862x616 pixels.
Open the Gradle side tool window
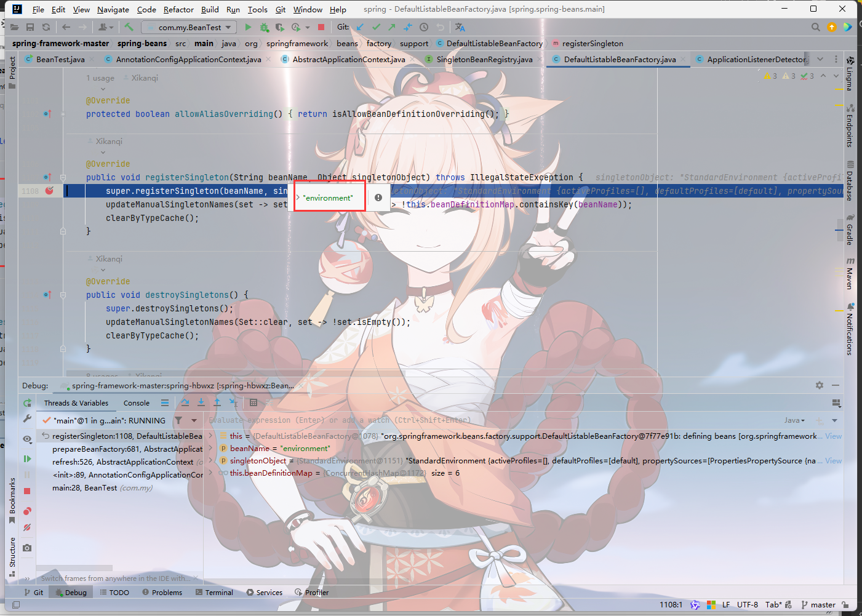click(850, 229)
